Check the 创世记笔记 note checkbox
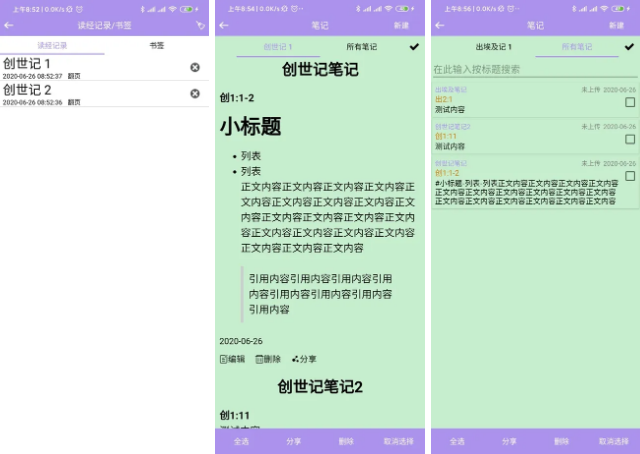This screenshot has width=640, height=454. (629, 176)
